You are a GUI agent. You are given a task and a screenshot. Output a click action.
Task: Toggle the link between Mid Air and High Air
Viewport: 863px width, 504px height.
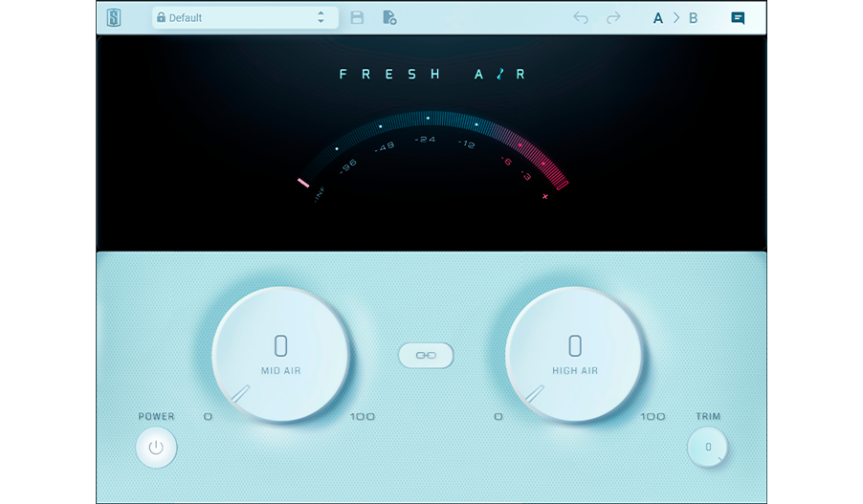(x=426, y=355)
